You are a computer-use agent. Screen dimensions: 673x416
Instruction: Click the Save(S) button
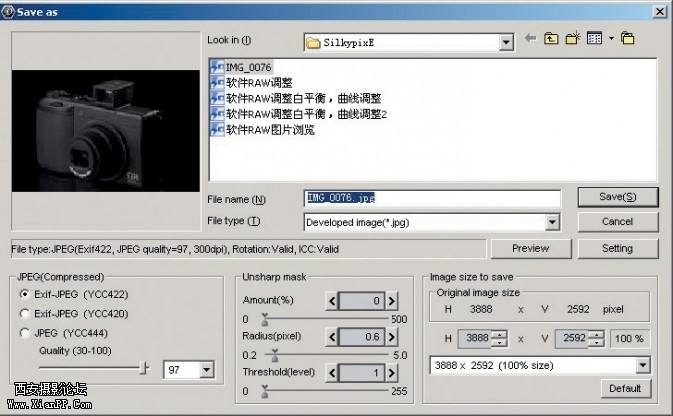point(617,197)
